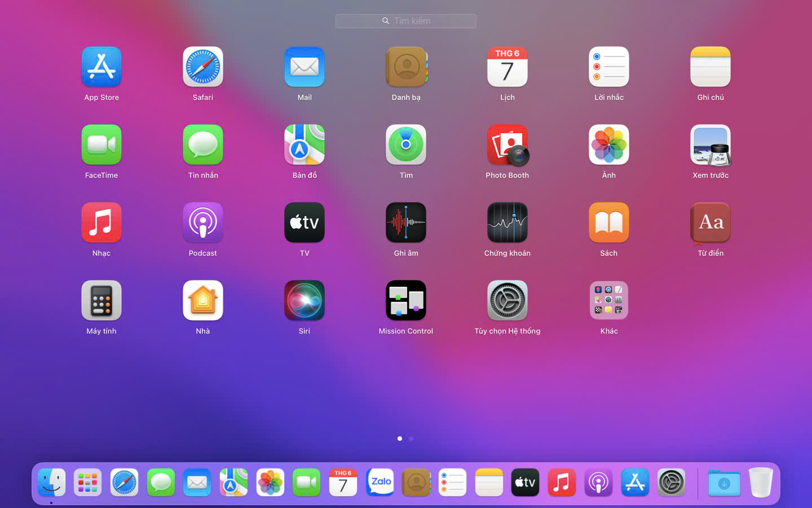Open Maps from the Dock

pyautogui.click(x=233, y=483)
